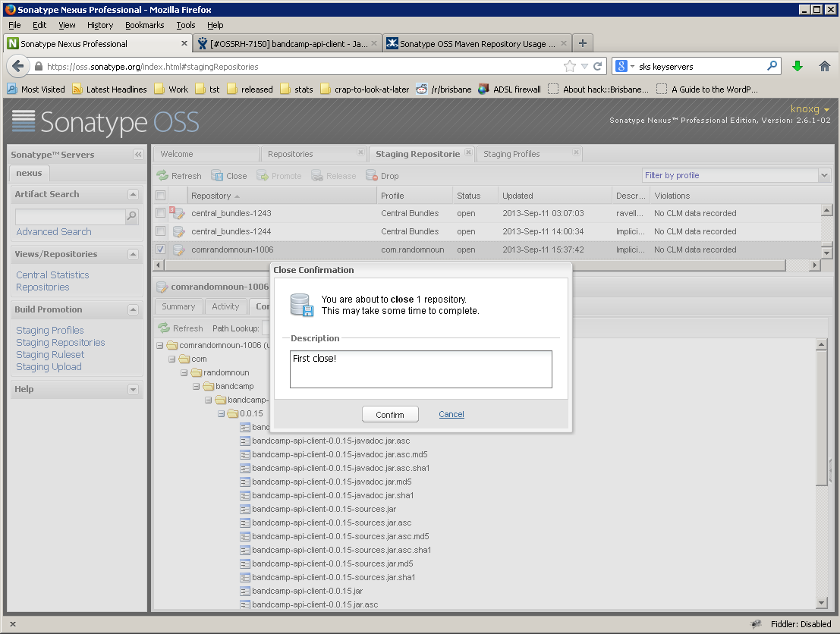Click the Release toolbar button
Viewport: 840px width, 634px height.
click(x=334, y=176)
